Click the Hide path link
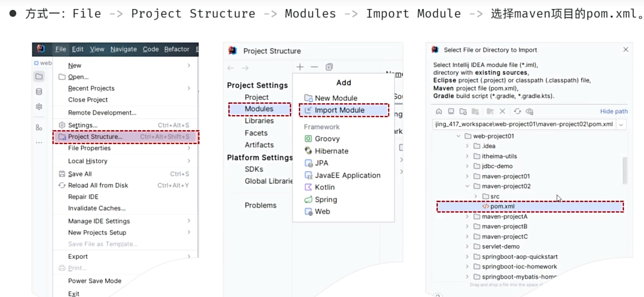This screenshot has width=644, height=297. [613, 111]
